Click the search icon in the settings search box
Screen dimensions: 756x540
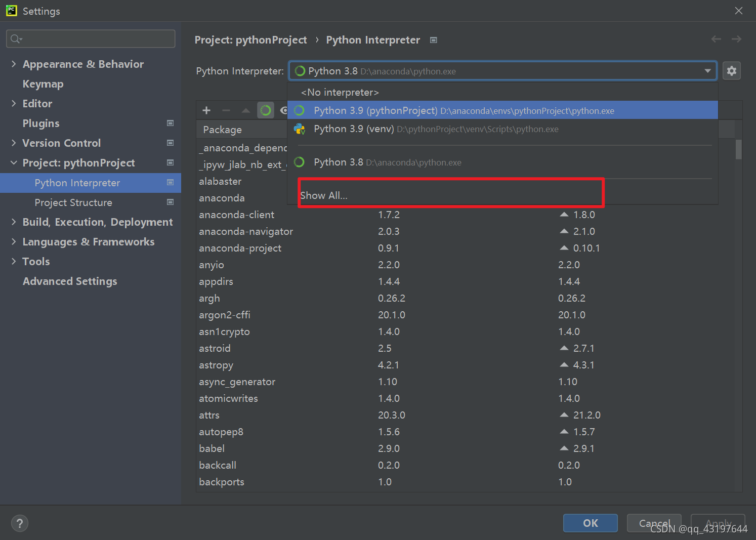[x=16, y=39]
